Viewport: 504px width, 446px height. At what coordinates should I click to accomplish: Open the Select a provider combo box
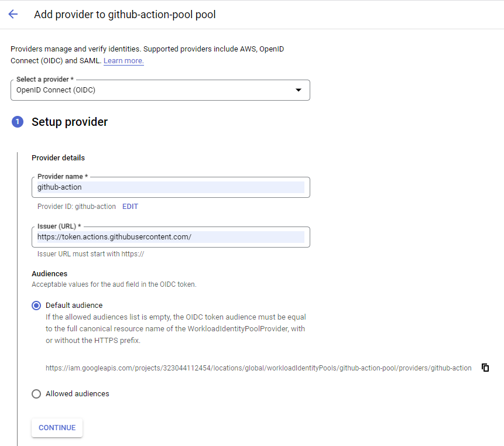coord(160,90)
